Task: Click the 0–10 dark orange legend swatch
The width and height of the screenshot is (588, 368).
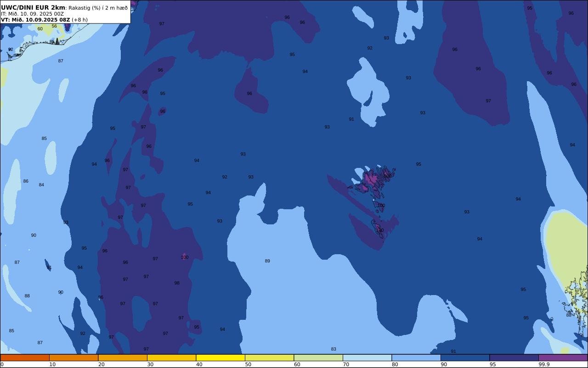Action: coord(25,357)
